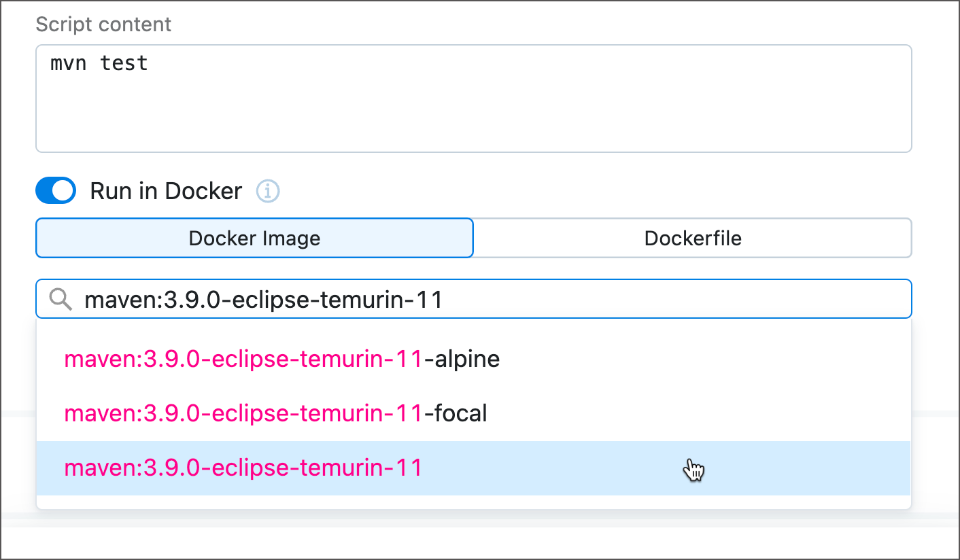Click the Run in Docker label
960x560 pixels.
pyautogui.click(x=166, y=192)
